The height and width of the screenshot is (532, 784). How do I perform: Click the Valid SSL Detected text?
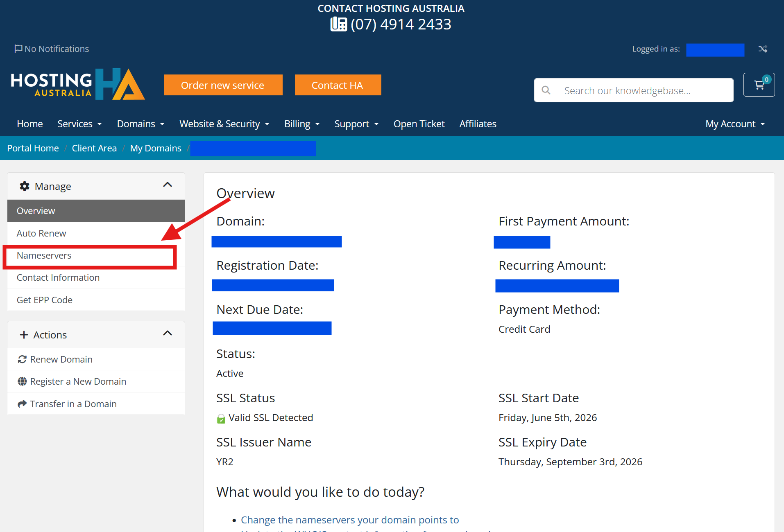point(271,417)
